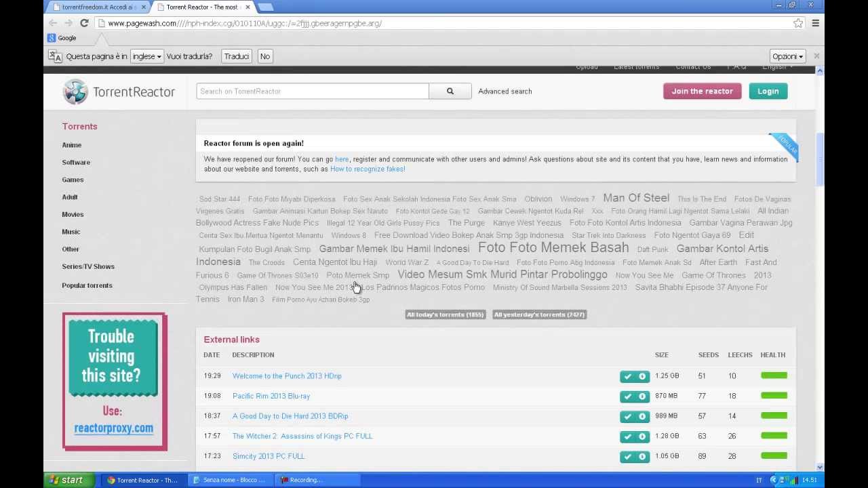Click the verified checkmark for The Witcher 2
This screenshot has width=868, height=488.
(x=627, y=436)
